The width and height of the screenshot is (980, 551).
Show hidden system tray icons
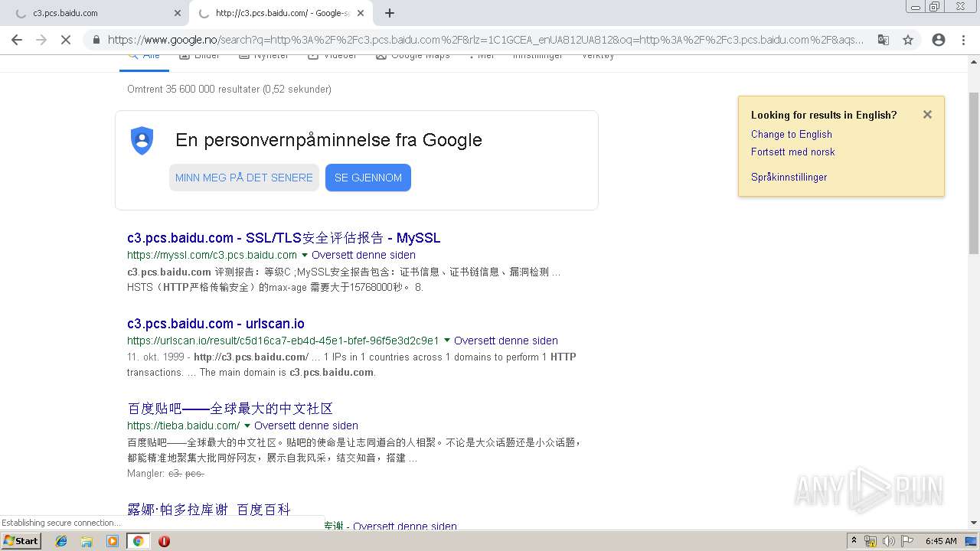point(854,541)
